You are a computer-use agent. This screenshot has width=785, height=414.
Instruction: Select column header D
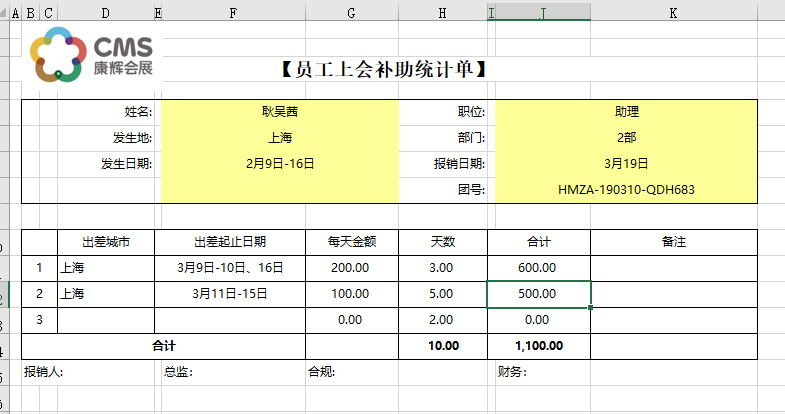pyautogui.click(x=106, y=12)
